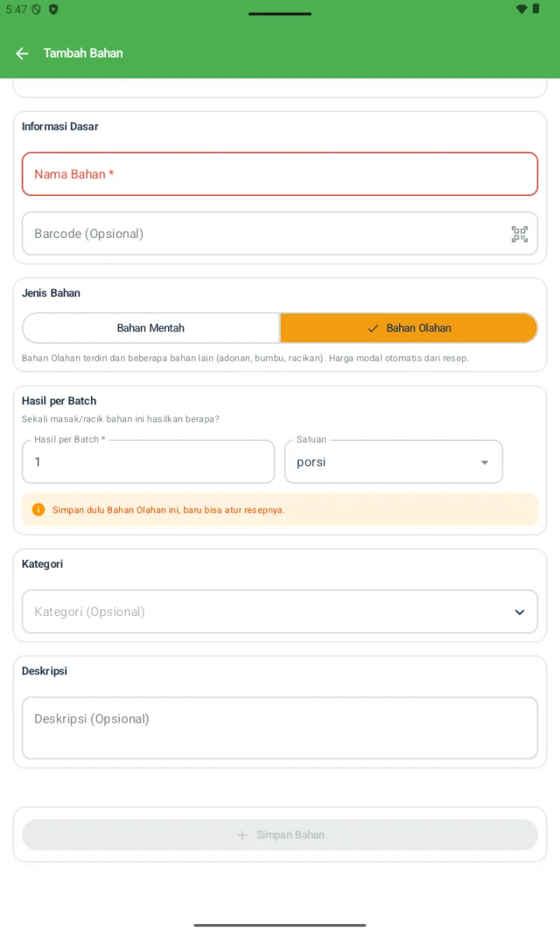
Task: Click the Bahan Olahan checkmark icon
Action: click(x=373, y=328)
